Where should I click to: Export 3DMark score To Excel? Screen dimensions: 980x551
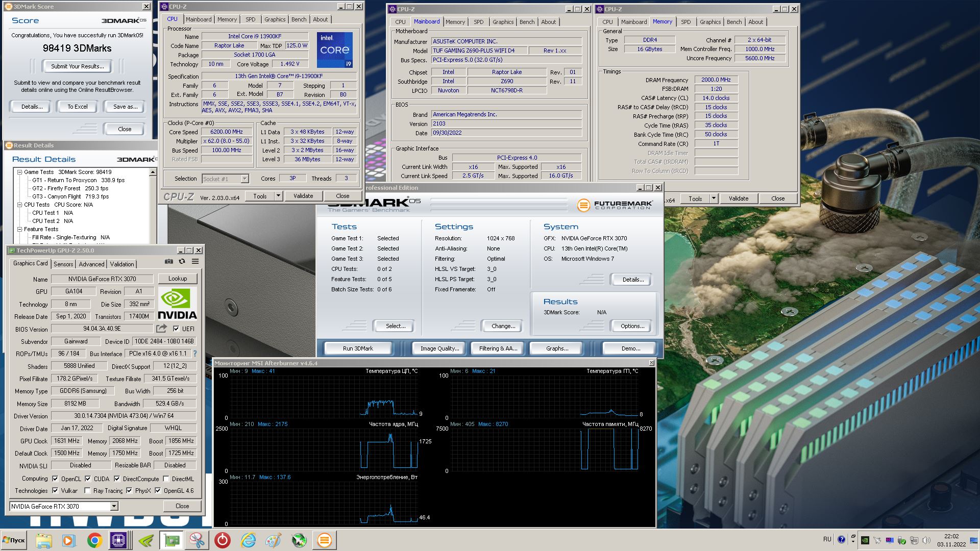[x=78, y=107]
